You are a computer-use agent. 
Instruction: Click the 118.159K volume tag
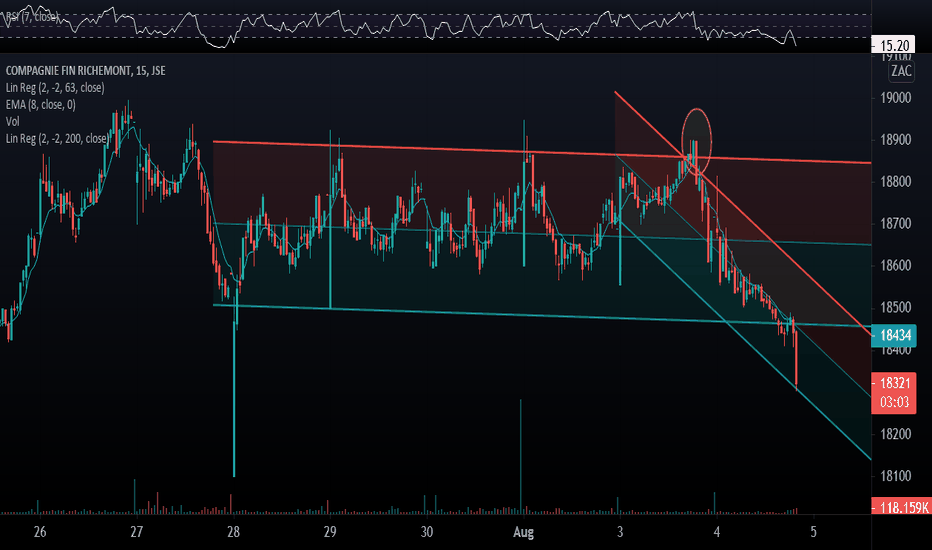point(902,507)
